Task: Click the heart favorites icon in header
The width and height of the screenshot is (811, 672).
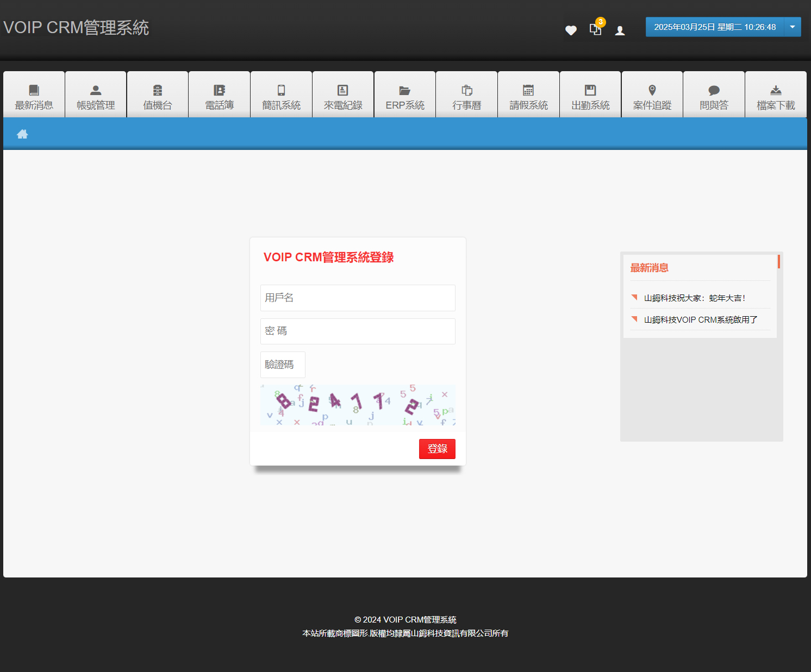Action: point(571,30)
